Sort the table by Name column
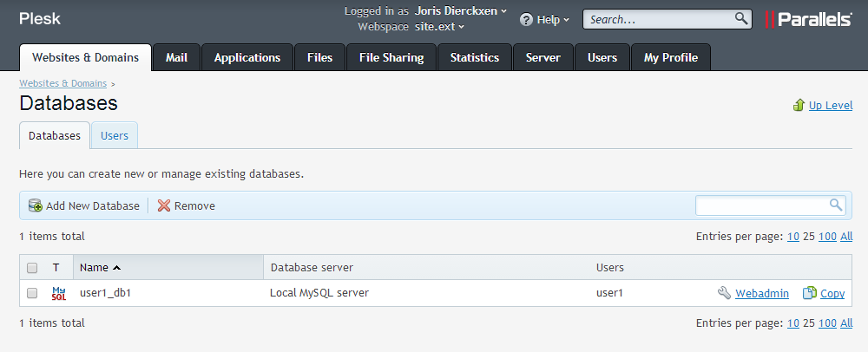 coord(95,267)
